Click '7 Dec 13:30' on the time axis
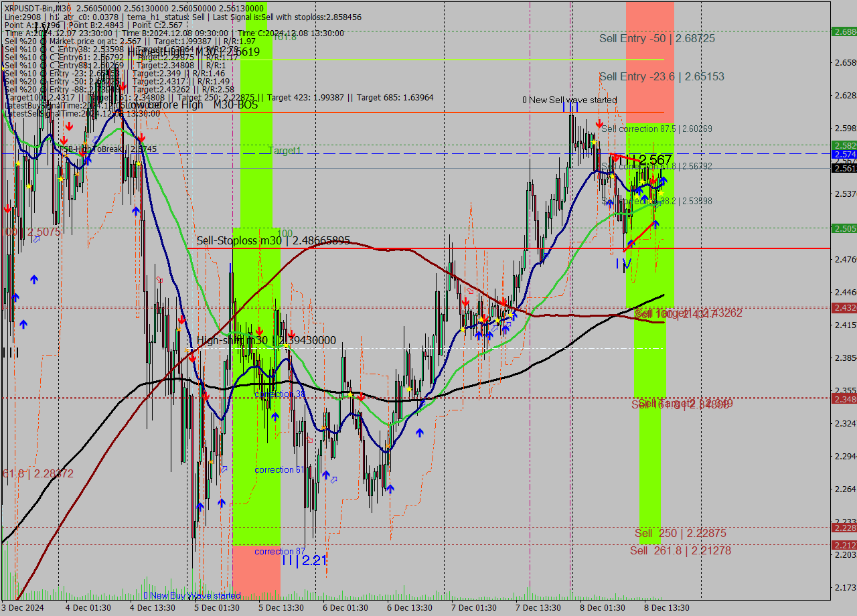Viewport: 857px width, 616px height. 538,608
